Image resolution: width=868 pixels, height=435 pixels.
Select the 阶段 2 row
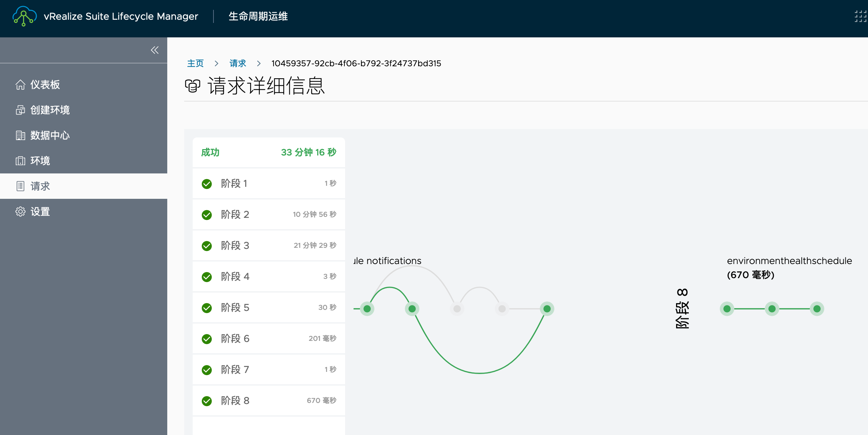pos(269,214)
